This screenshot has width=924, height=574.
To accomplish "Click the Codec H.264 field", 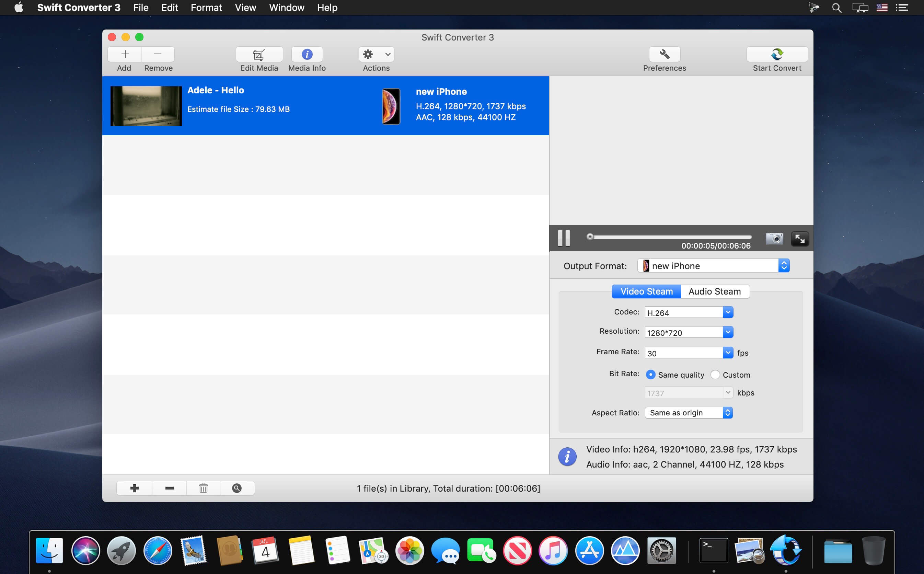I will tap(684, 312).
